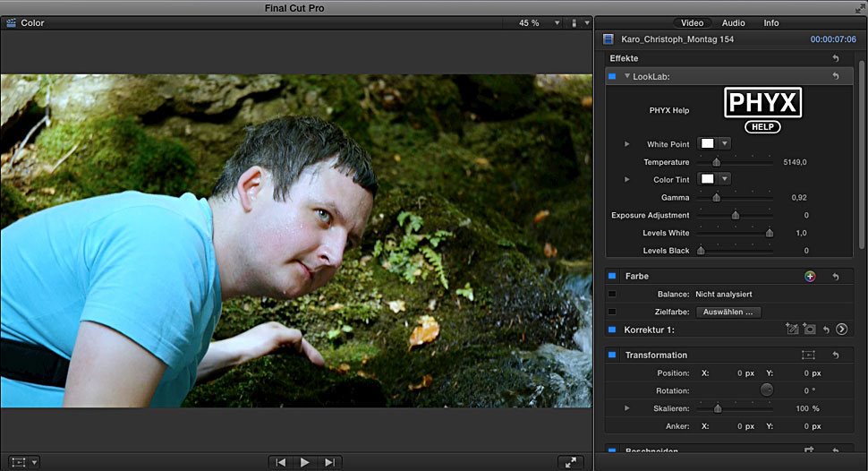Enable the Balance checkbox

(612, 294)
